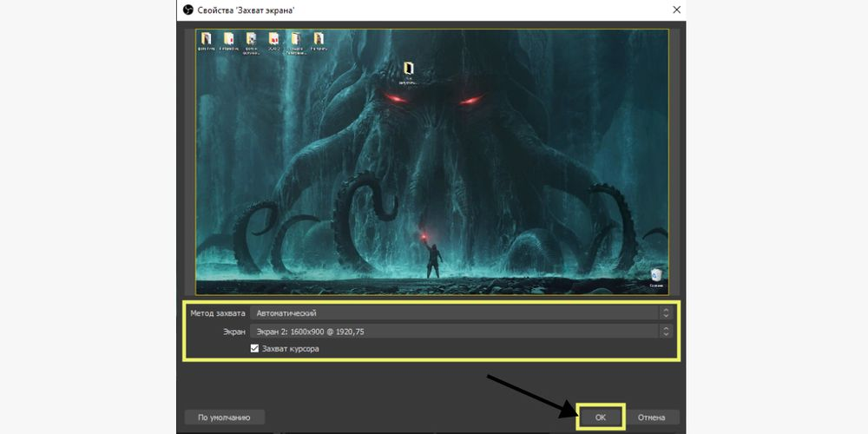This screenshot has width=868, height=434.
Task: Click the 'Экран' label
Action: tap(234, 332)
